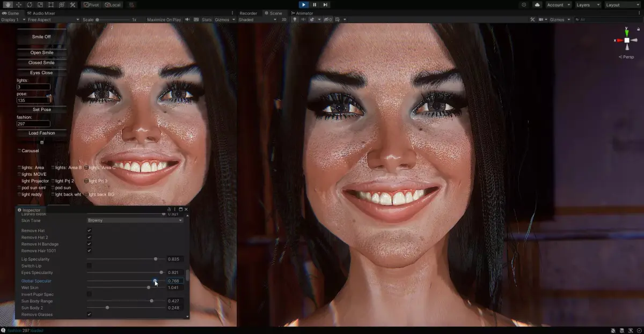Open Scene view component tools icon
Viewport: 644px width, 334px height.
532,20
